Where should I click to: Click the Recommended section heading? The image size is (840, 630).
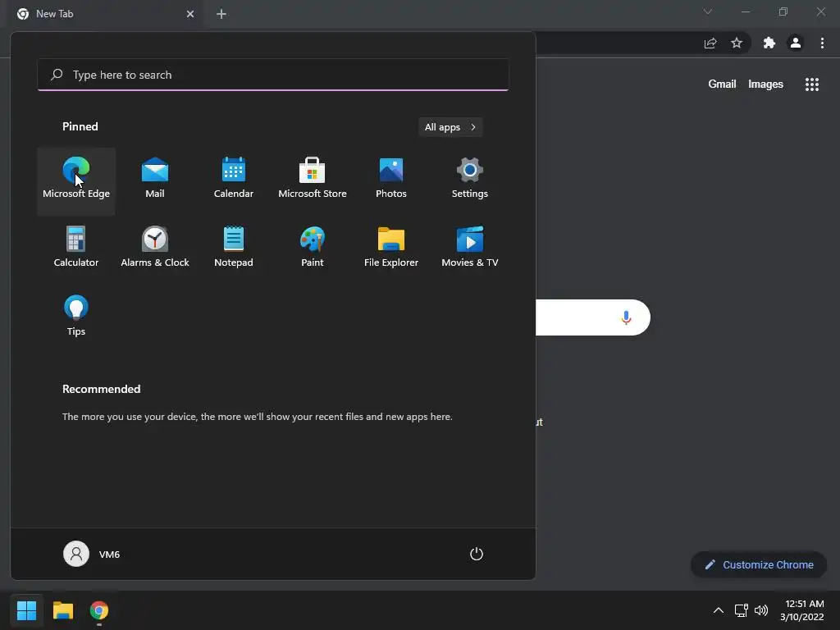pyautogui.click(x=101, y=389)
